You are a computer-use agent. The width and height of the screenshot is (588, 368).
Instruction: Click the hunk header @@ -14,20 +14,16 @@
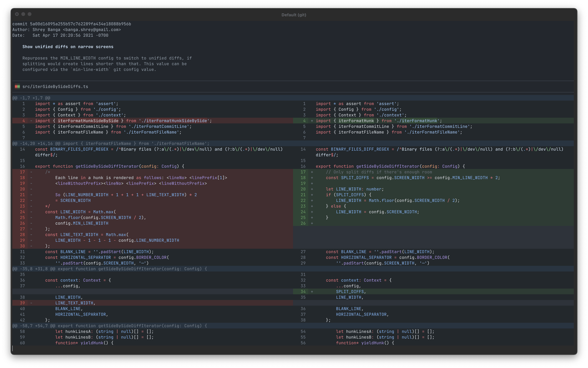(36, 143)
